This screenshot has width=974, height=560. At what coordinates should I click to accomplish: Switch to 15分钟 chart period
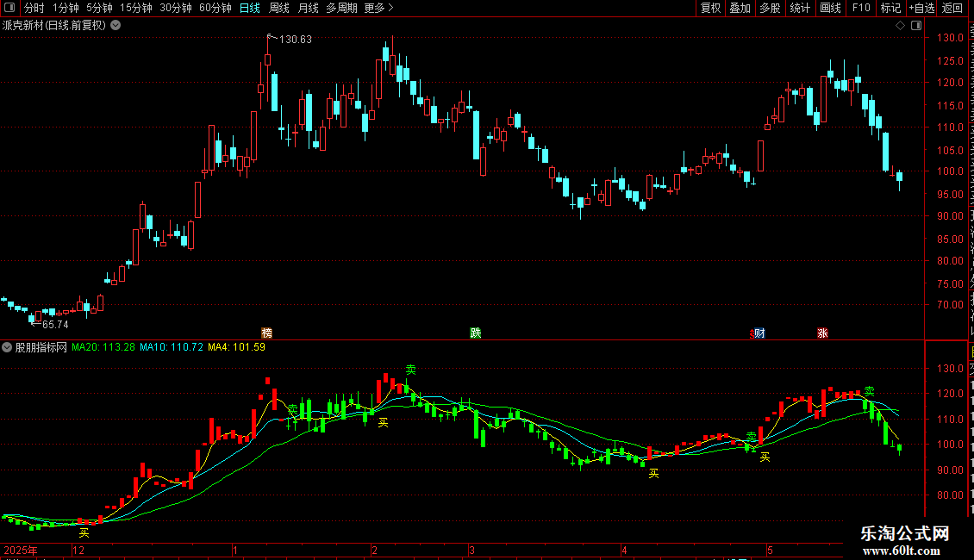tap(136, 8)
